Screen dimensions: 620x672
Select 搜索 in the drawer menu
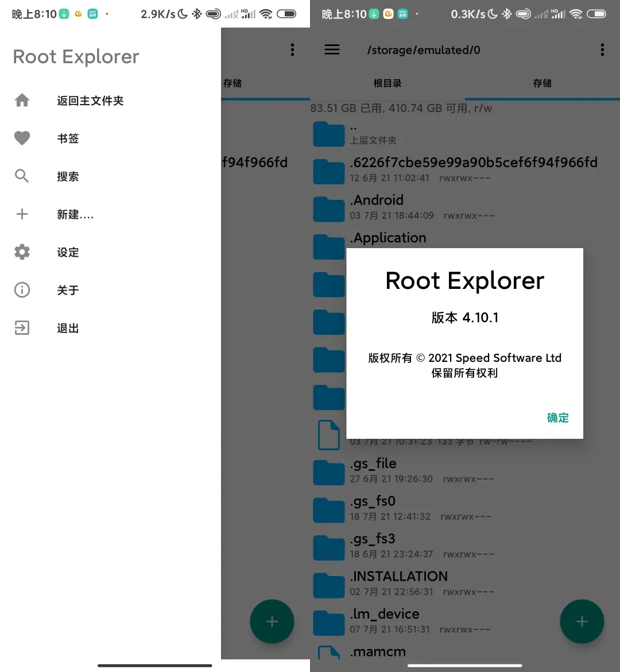[68, 176]
